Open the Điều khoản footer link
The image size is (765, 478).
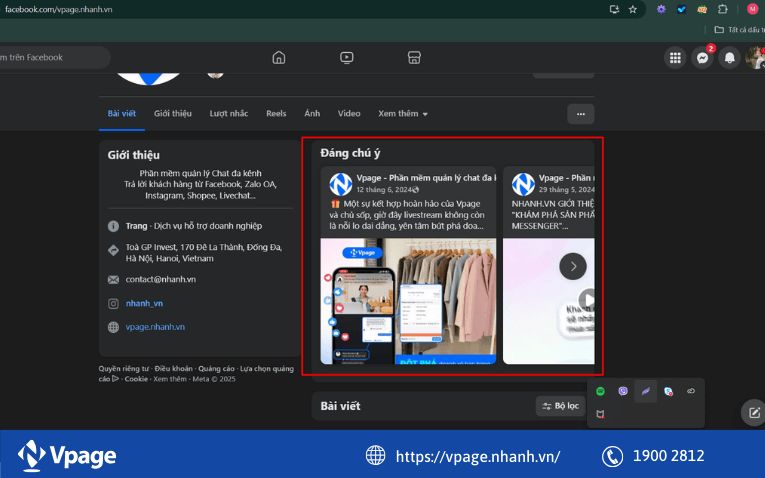[x=174, y=369]
